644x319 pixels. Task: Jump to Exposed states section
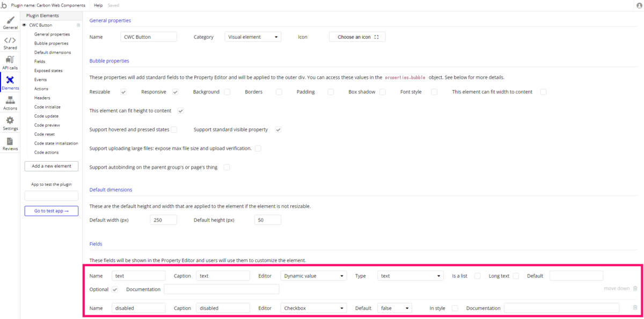point(48,70)
